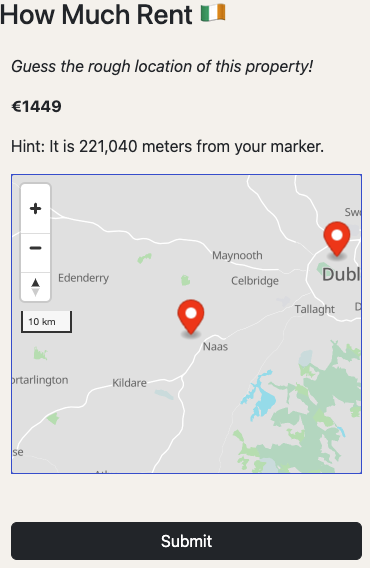Image resolution: width=370 pixels, height=568 pixels.
Task: Click the 10 km scale bar
Action: pos(46,322)
